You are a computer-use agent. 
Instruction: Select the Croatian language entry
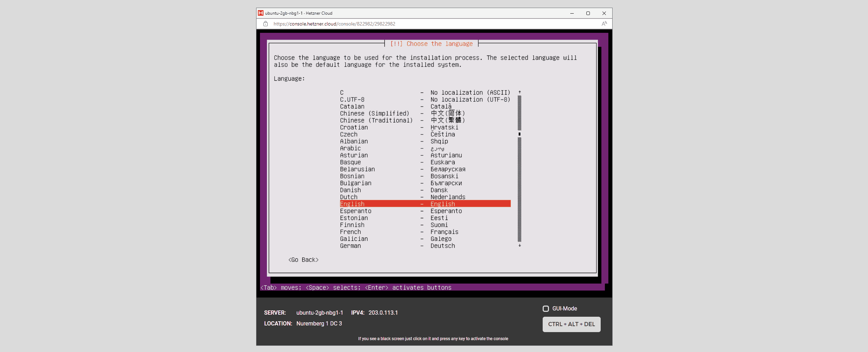click(x=354, y=127)
